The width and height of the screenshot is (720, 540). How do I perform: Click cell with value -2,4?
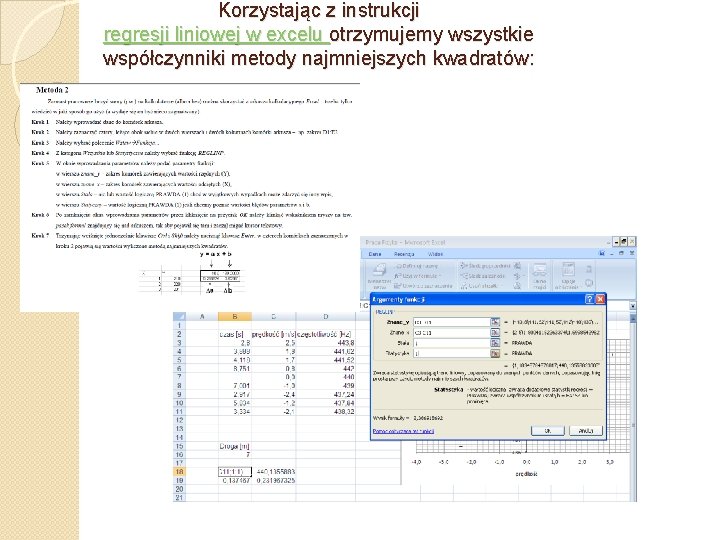click(274, 394)
